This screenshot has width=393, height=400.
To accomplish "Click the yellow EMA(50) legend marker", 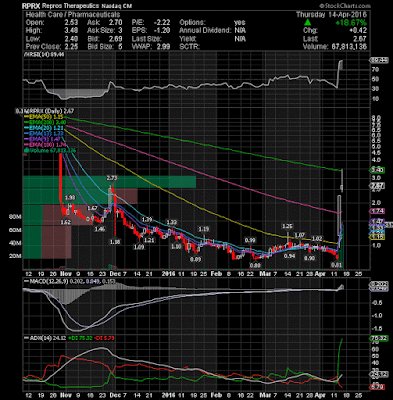I will pyautogui.click(x=27, y=118).
